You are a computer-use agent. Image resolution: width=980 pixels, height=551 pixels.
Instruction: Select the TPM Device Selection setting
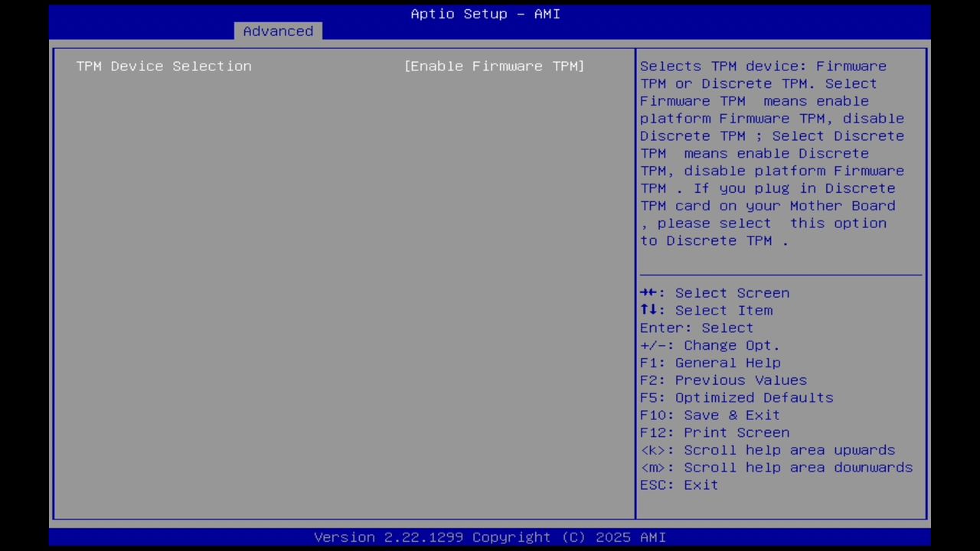point(164,66)
